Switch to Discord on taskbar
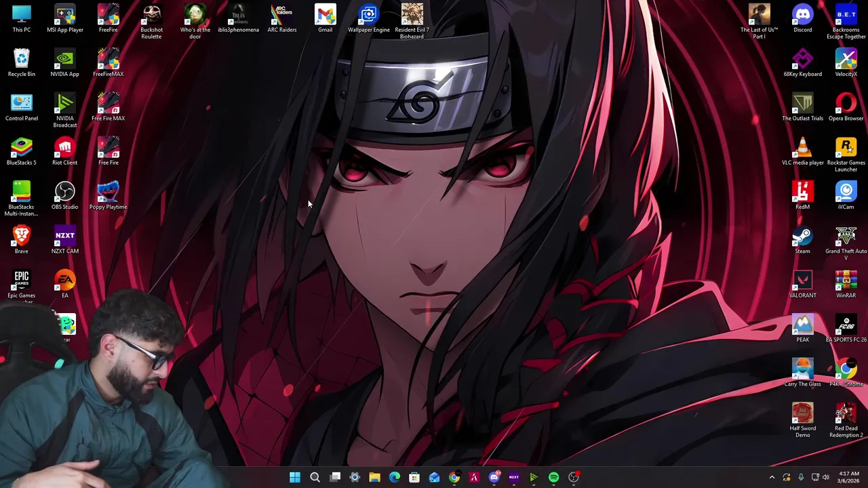The width and height of the screenshot is (868, 488). [x=494, y=477]
